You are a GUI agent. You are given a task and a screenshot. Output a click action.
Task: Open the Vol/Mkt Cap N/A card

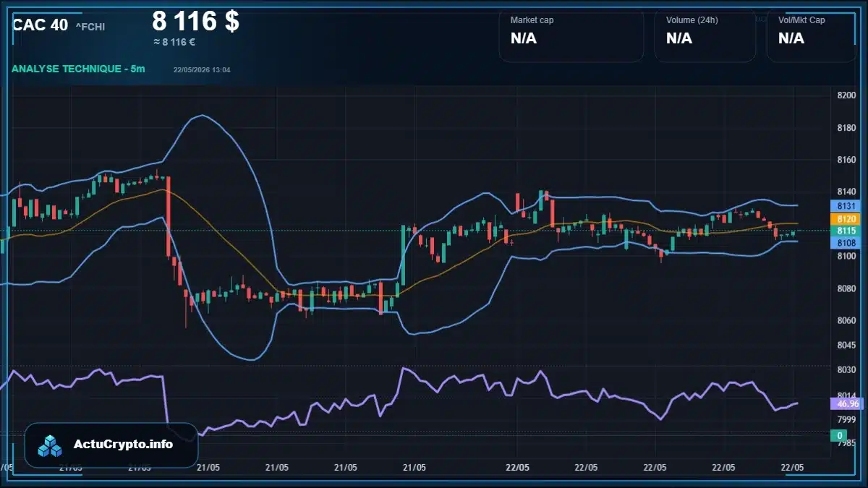812,35
